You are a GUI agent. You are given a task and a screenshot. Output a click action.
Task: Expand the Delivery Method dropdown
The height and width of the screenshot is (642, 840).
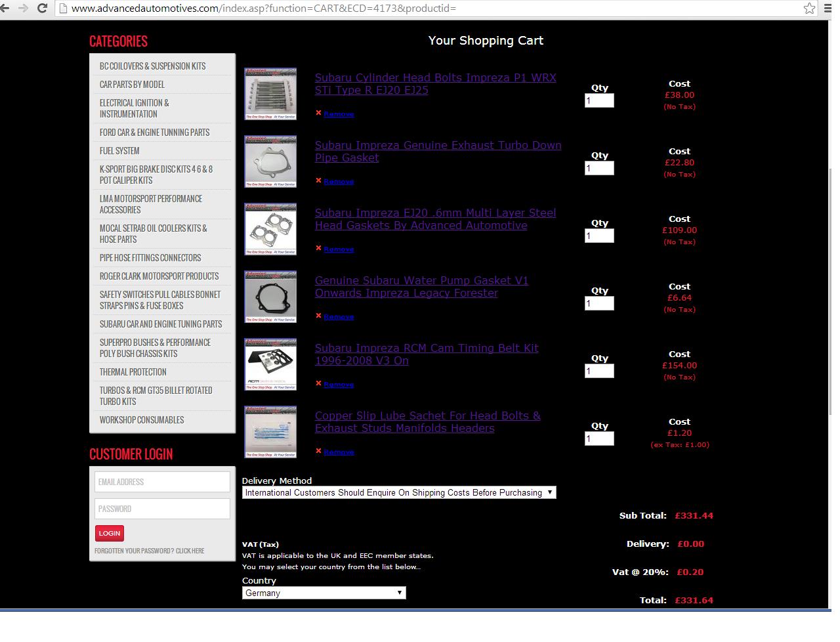[x=399, y=492]
